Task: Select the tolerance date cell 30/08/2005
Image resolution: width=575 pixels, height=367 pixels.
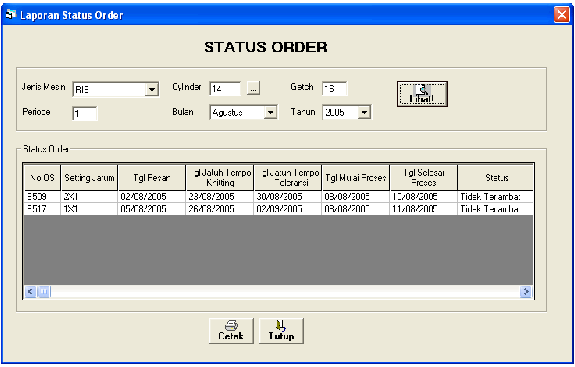Action: click(x=288, y=197)
